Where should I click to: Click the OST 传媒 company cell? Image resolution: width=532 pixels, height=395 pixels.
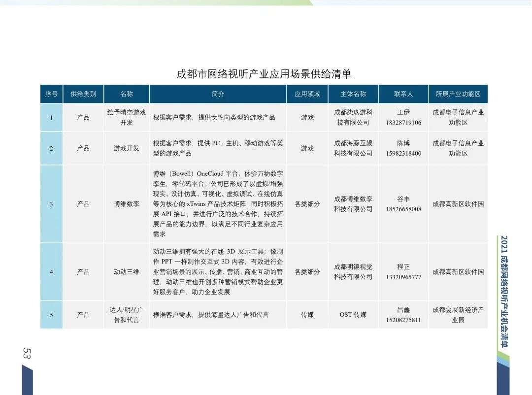point(353,315)
